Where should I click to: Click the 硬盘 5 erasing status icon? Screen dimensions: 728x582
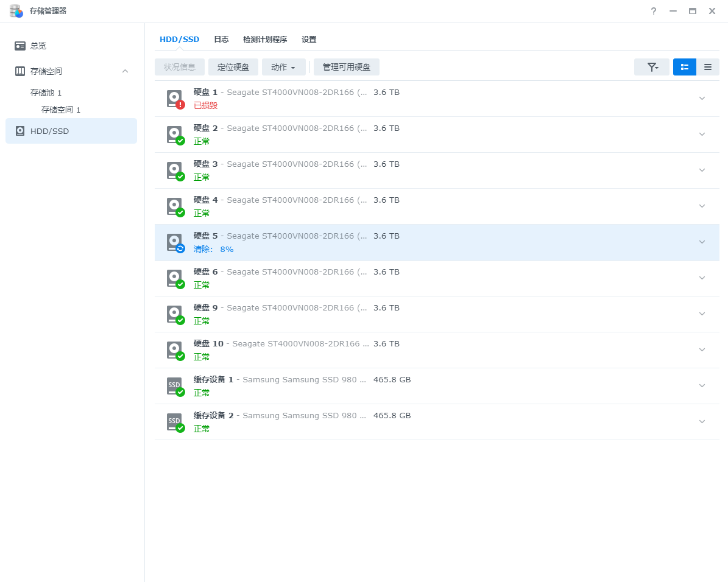175,242
